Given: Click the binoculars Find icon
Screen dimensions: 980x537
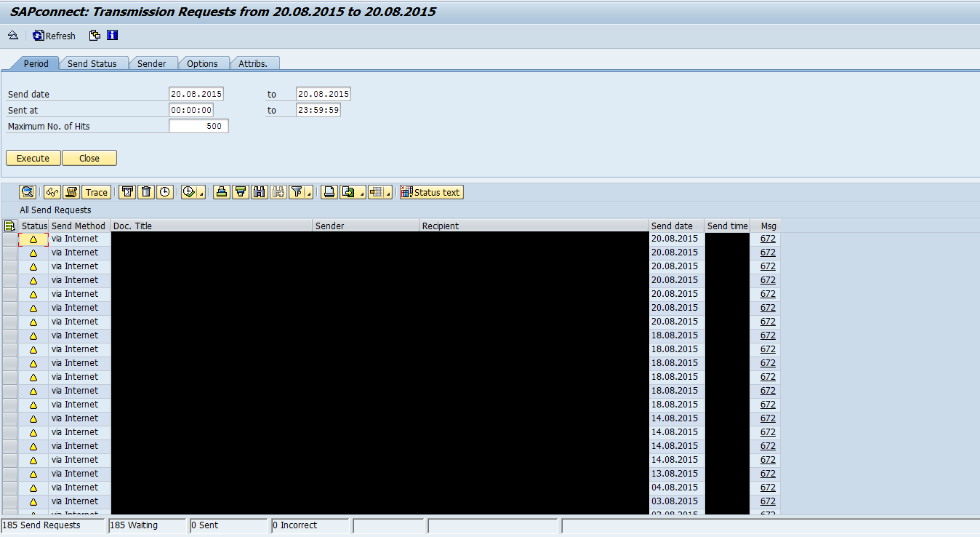Looking at the screenshot, I should coord(260,192).
